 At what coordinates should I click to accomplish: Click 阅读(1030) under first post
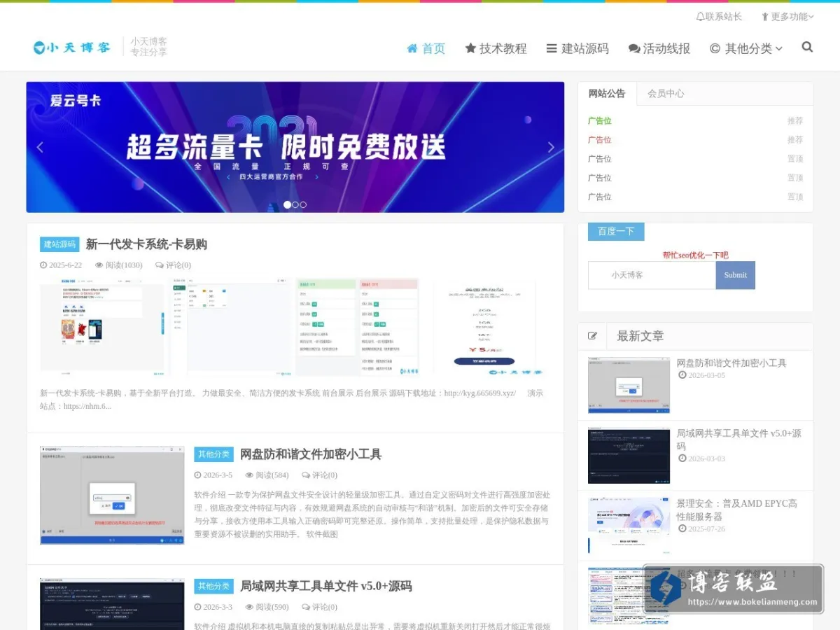click(119, 265)
